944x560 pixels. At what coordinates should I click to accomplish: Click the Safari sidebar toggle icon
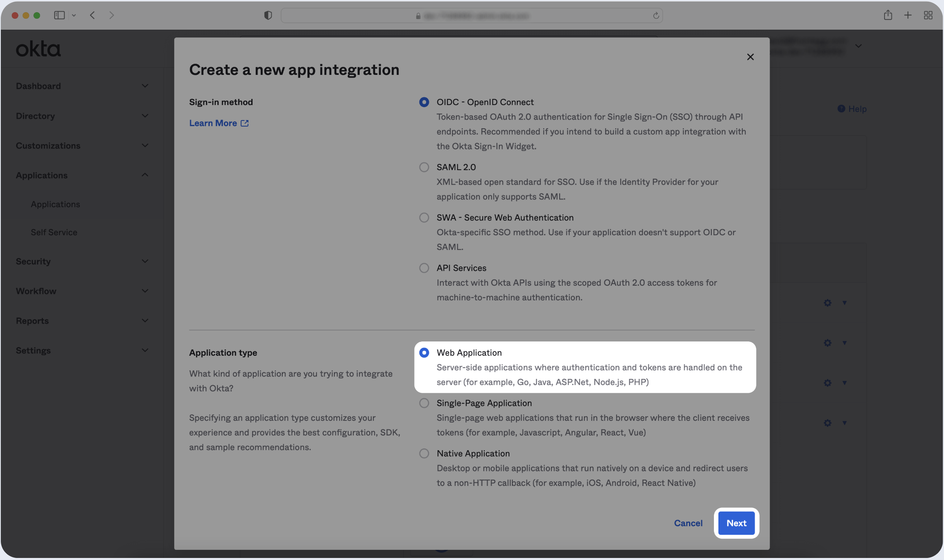pyautogui.click(x=59, y=15)
